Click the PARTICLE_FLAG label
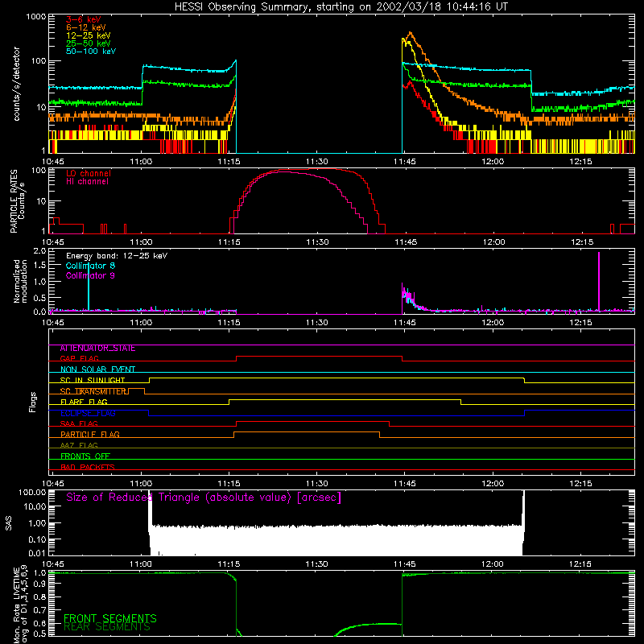The height and width of the screenshot is (644, 644). pyautogui.click(x=90, y=434)
